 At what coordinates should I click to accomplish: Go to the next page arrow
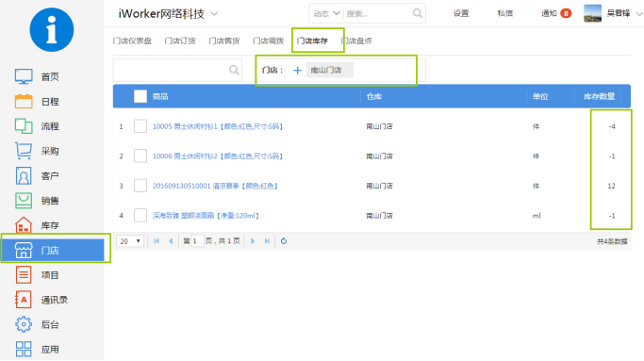click(x=253, y=241)
